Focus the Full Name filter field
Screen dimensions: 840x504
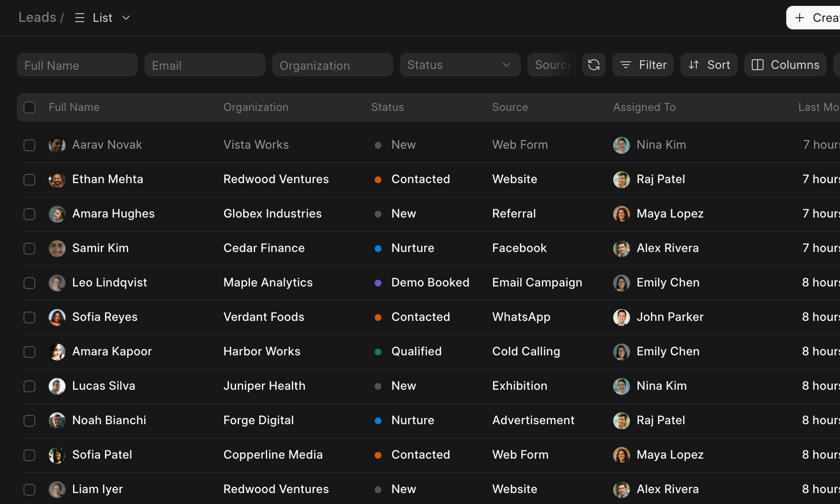pos(77,65)
